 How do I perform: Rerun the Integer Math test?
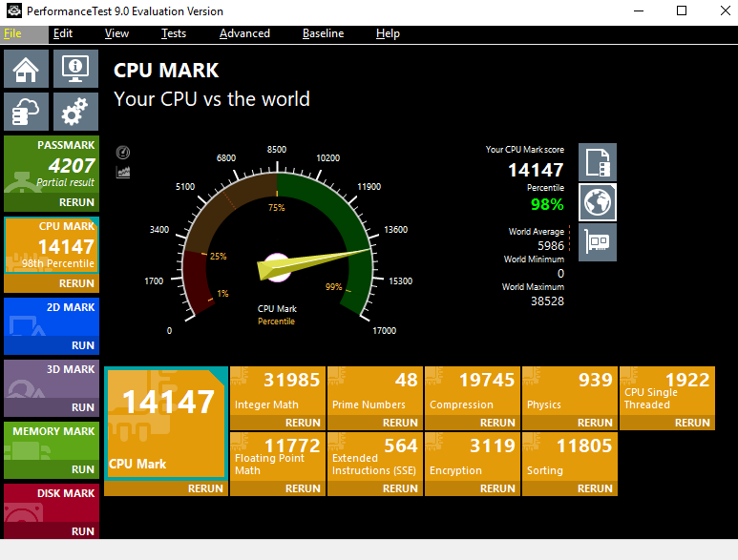click(278, 423)
